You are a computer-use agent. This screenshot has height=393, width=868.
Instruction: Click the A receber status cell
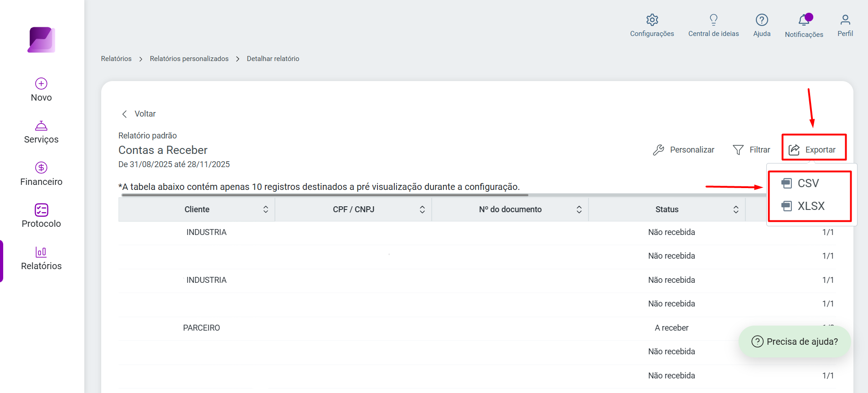pos(672,328)
